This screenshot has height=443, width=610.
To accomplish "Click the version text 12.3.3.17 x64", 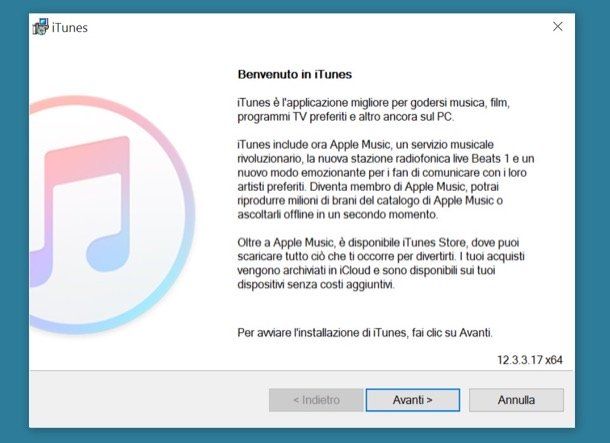I will point(530,360).
